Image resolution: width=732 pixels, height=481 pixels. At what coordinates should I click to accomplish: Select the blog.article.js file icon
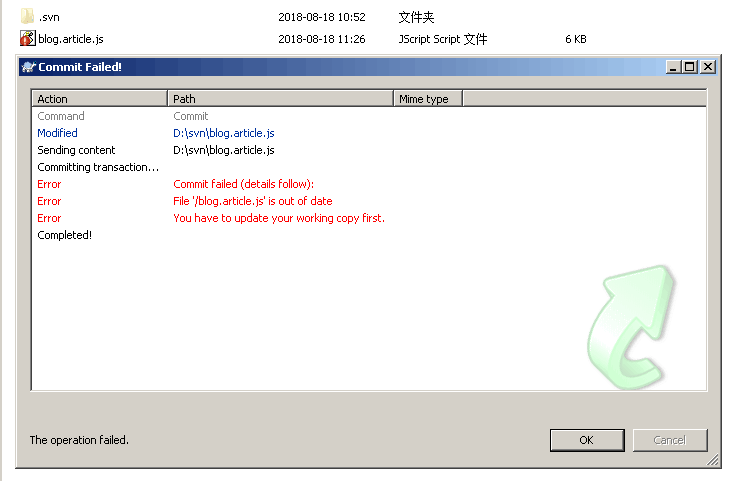[x=28, y=38]
